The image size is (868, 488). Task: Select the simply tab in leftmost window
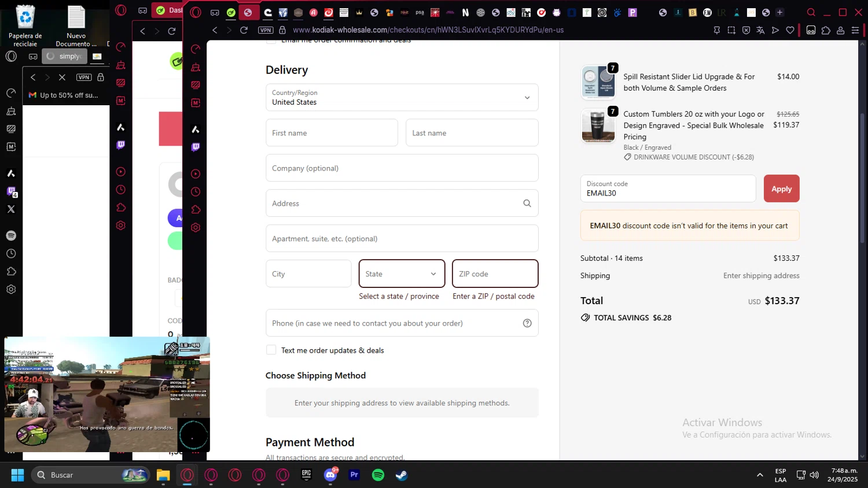coord(64,56)
